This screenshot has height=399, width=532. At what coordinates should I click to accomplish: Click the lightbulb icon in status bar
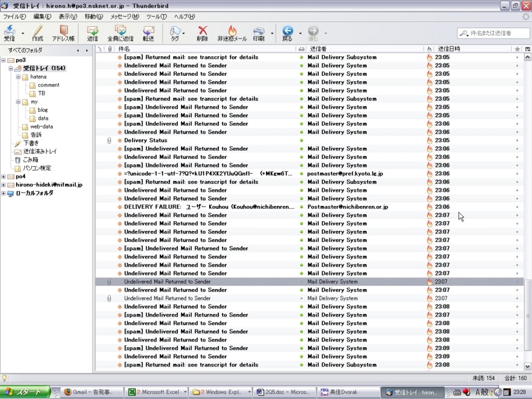[x=4, y=378]
